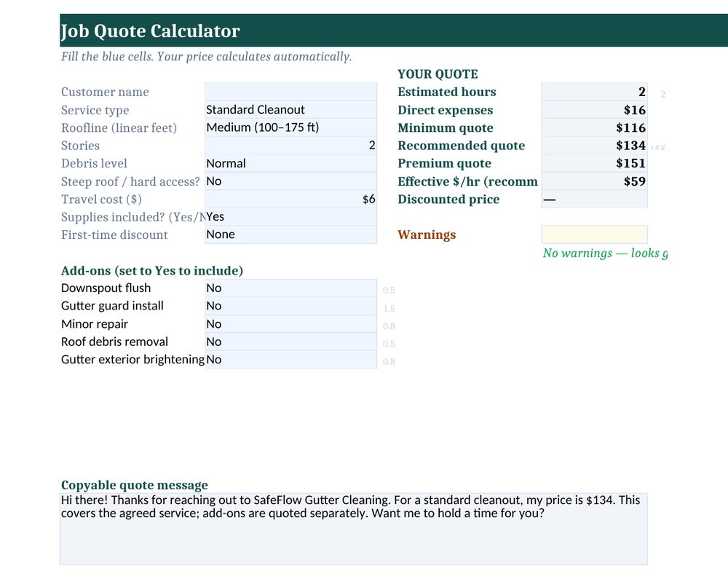Click the faint 0.5 beside Downspout flush
Viewport: 728px width, 579px height.
[389, 290]
